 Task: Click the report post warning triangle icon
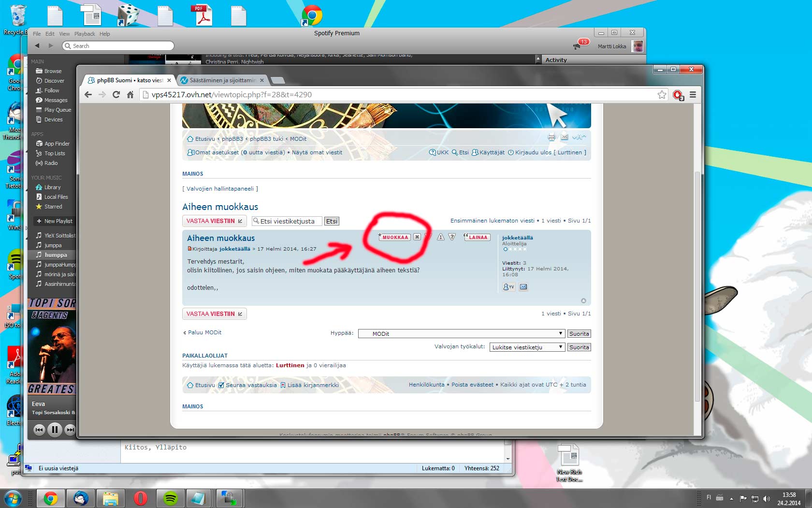point(440,237)
